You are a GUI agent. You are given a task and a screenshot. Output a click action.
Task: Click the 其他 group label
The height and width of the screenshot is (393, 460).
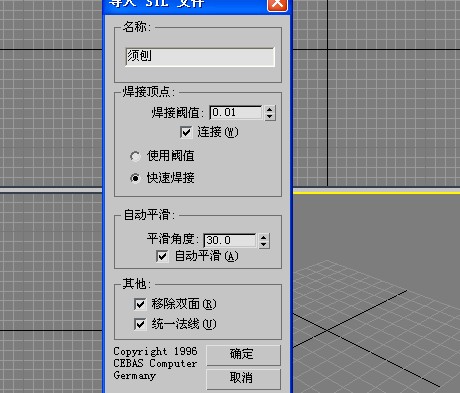(x=136, y=284)
